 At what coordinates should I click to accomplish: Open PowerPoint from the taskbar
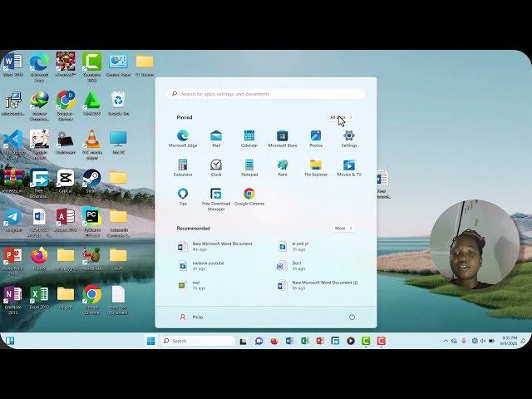tap(320, 341)
